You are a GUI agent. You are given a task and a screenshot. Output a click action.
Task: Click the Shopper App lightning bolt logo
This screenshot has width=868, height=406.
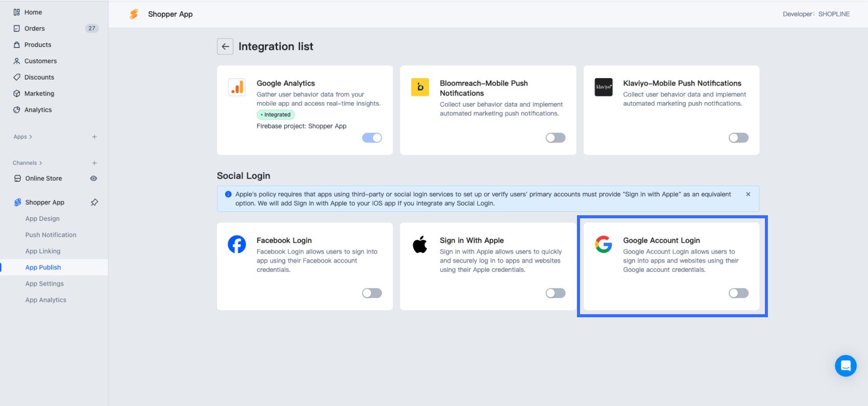pos(134,14)
